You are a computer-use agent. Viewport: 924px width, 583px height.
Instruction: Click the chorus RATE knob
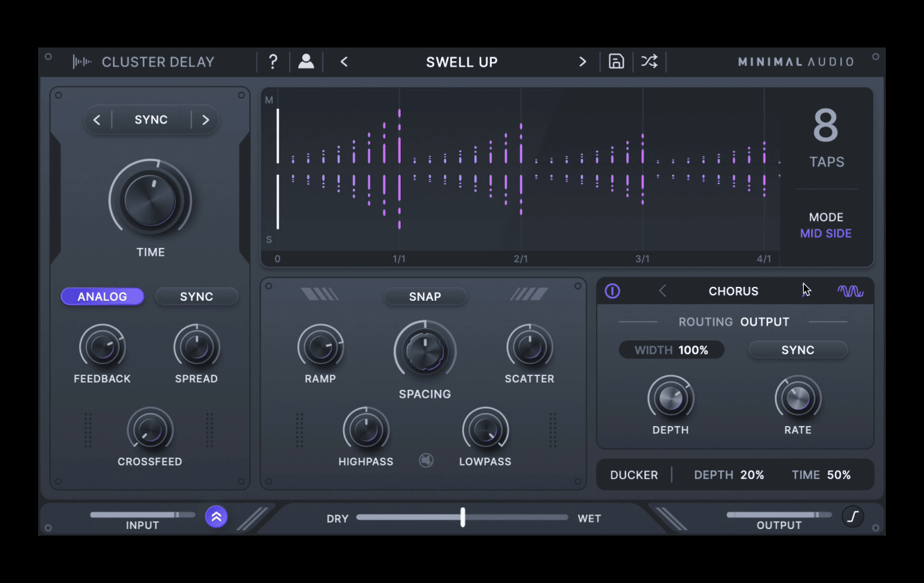pyautogui.click(x=798, y=398)
